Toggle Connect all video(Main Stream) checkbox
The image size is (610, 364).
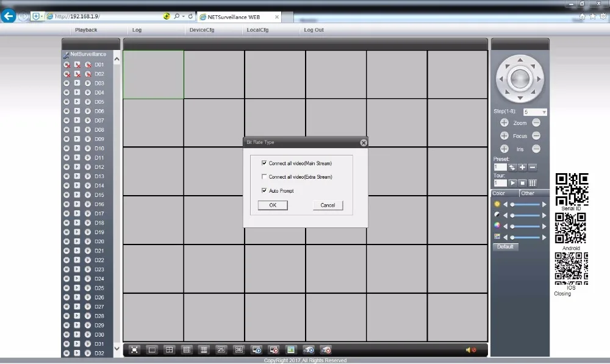click(264, 163)
